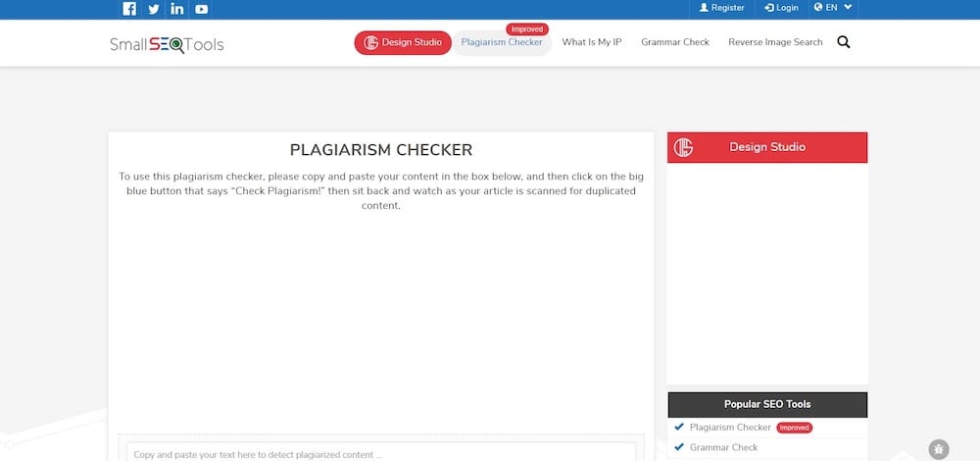Click the PLAGIARISM CHECKER heading

click(x=381, y=150)
